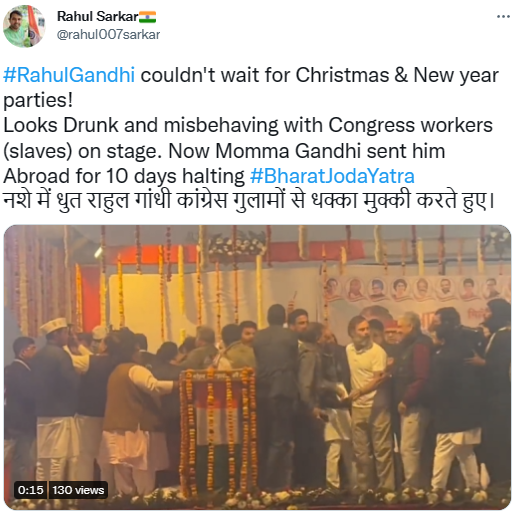
Task: Click the 0:15 video duration badge
Action: (30, 490)
